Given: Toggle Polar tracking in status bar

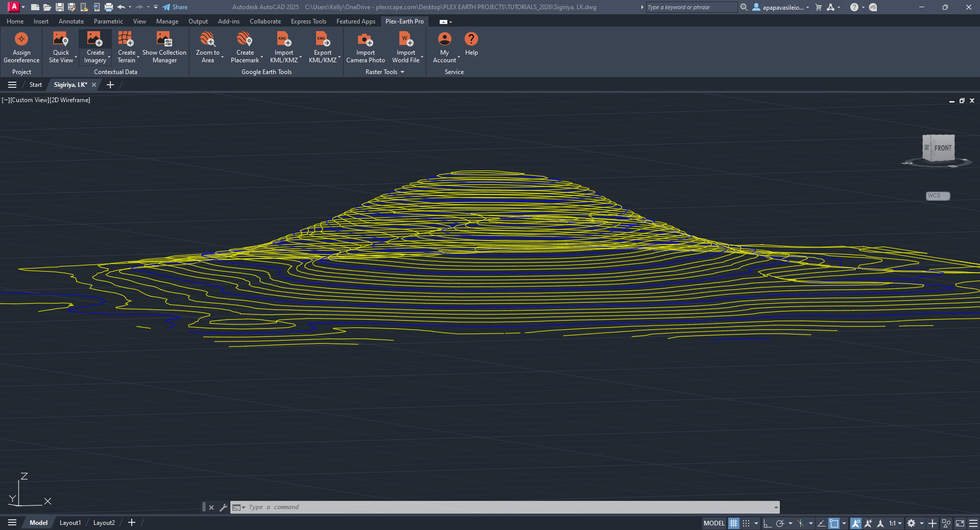Looking at the screenshot, I should point(780,523).
